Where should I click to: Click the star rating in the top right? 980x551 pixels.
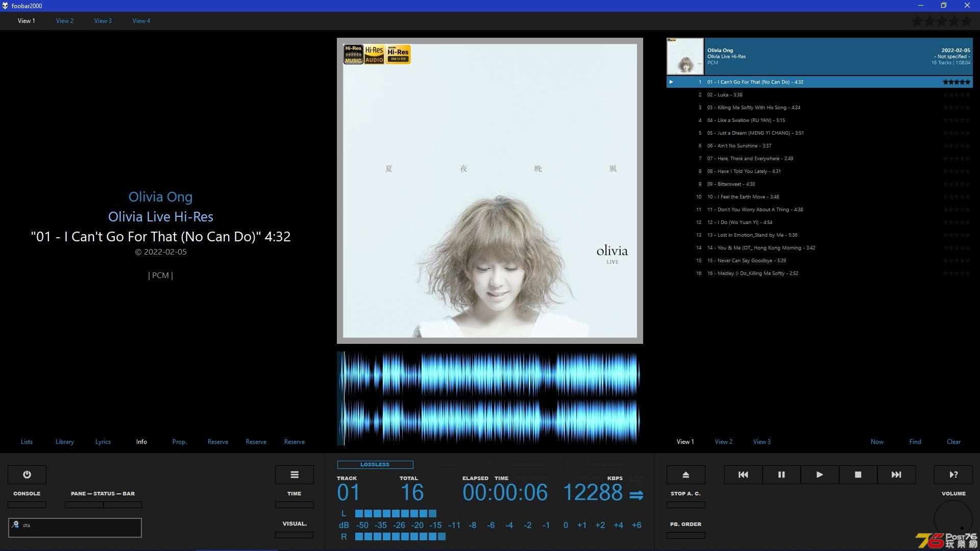942,21
